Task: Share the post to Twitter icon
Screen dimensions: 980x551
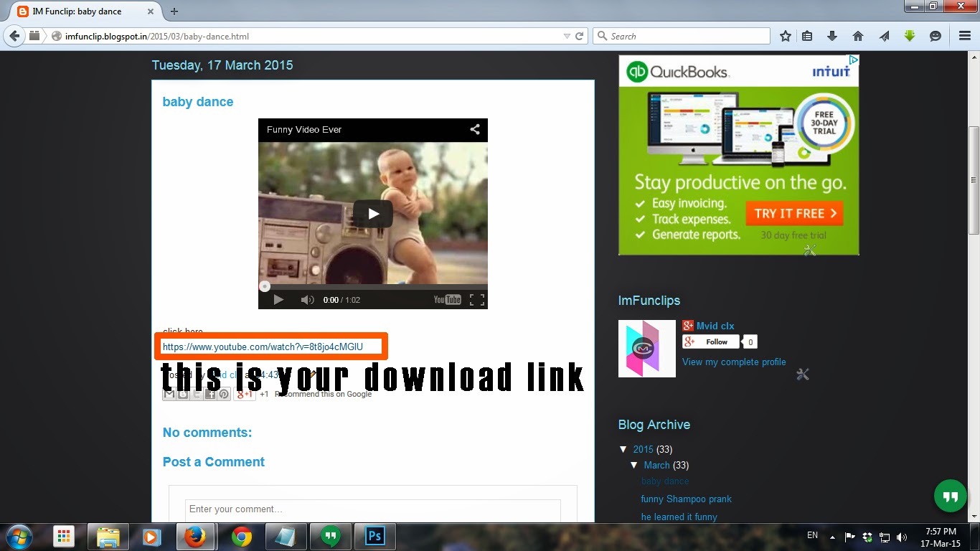Action: point(196,394)
